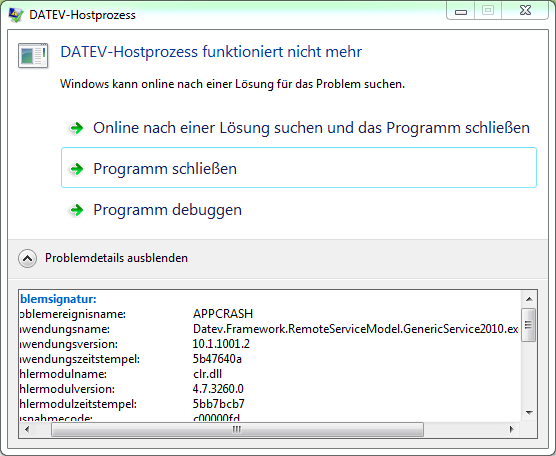
Task: Choose Online nach einer Lösung suchen und das Programm schließen
Action: pos(299,128)
